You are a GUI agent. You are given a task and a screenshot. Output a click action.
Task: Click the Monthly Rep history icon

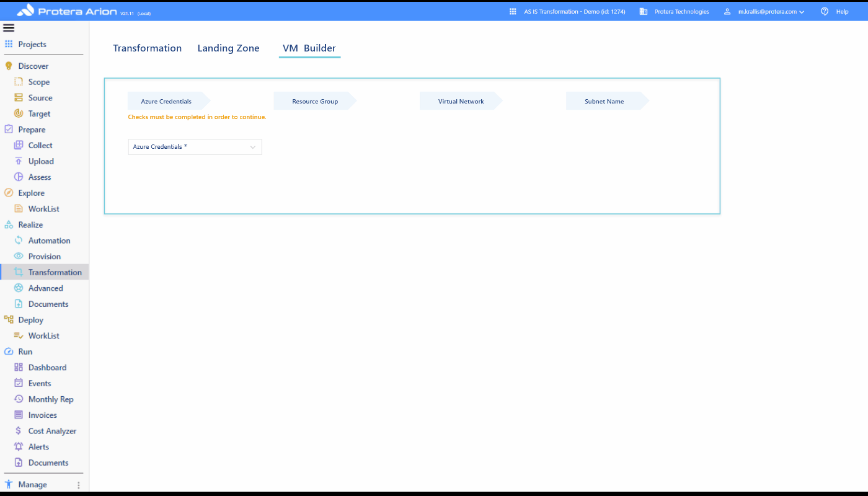pyautogui.click(x=19, y=399)
